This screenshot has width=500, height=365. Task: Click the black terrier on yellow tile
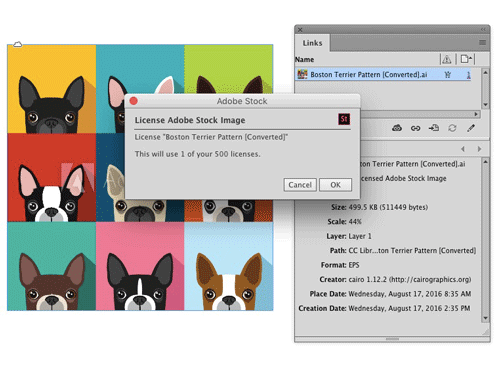tap(52, 105)
